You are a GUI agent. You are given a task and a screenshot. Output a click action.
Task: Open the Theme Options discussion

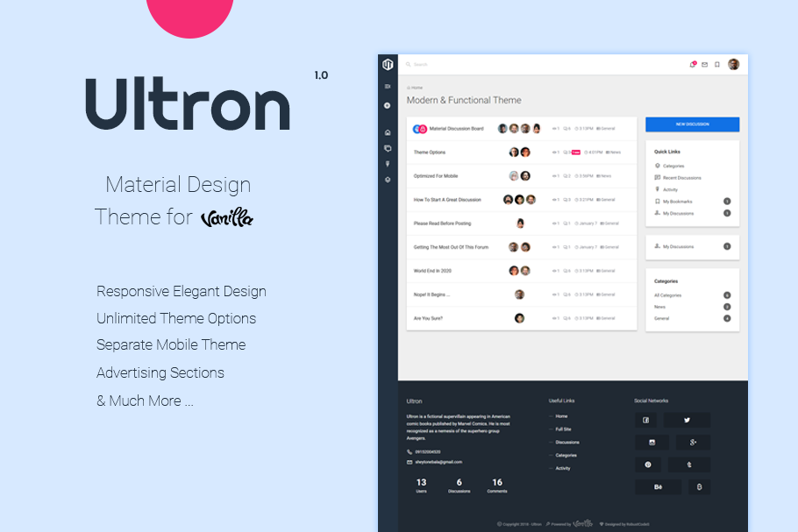(430, 153)
